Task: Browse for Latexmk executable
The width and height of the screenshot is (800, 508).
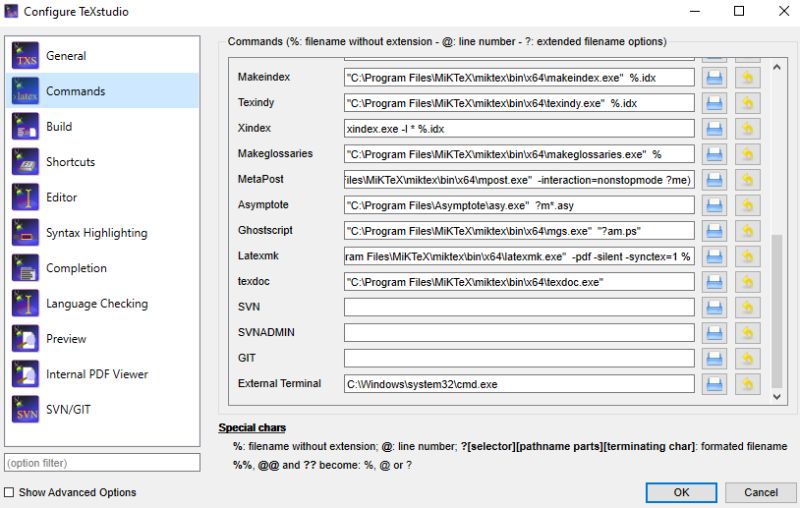Action: (x=714, y=256)
